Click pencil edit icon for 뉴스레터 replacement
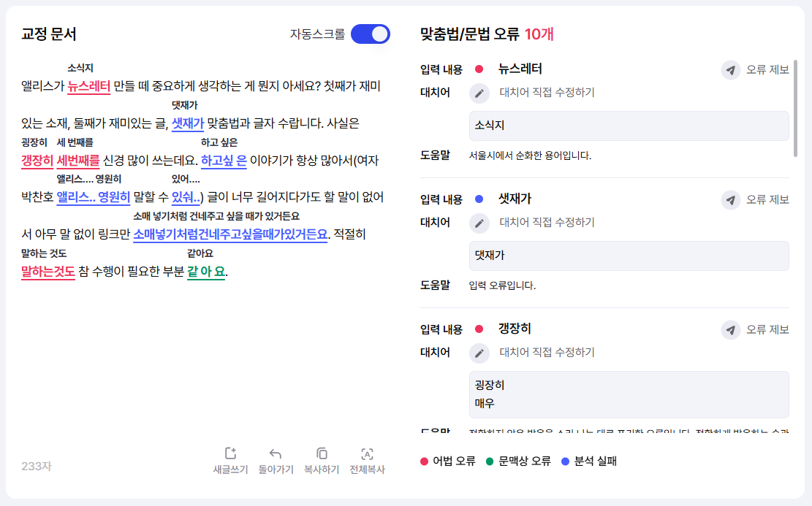812x506 pixels. point(479,93)
